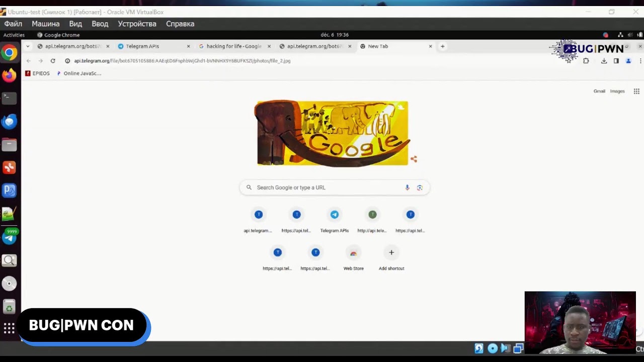This screenshot has width=644, height=362.
Task: Open the Web Store shortcut
Action: pos(353,258)
